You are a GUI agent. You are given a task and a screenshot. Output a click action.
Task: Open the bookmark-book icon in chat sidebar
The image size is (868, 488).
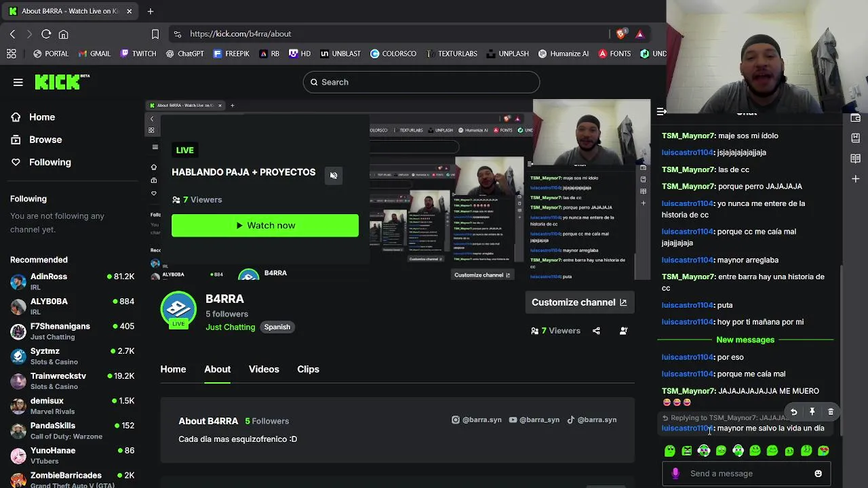pyautogui.click(x=855, y=138)
